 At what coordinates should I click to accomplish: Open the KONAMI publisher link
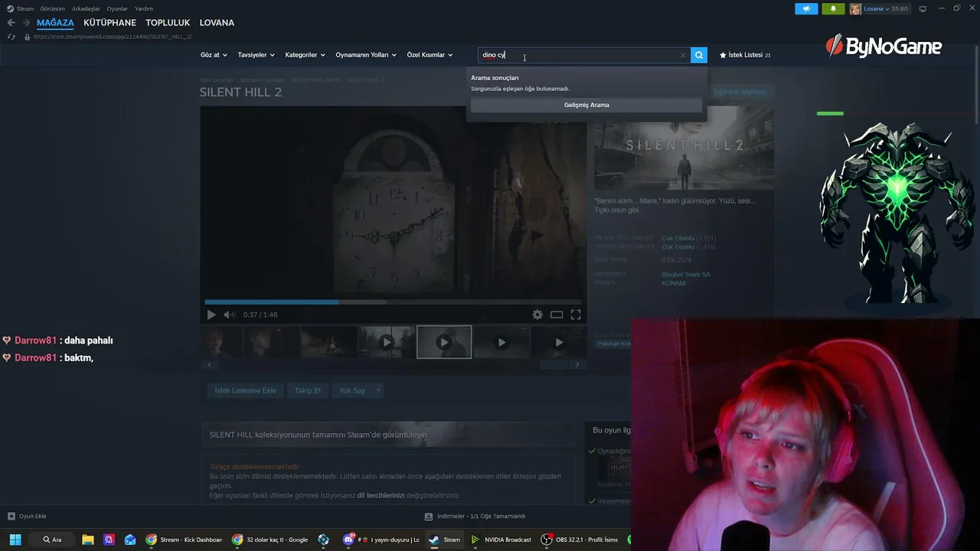tap(674, 283)
